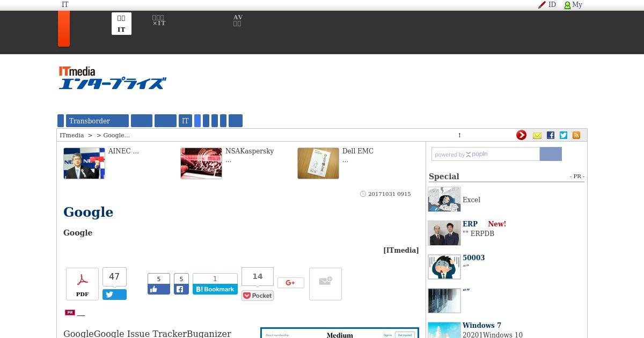Image resolution: width=644 pixels, height=338 pixels.
Task: Select the AV tab in dark header
Action: (238, 20)
